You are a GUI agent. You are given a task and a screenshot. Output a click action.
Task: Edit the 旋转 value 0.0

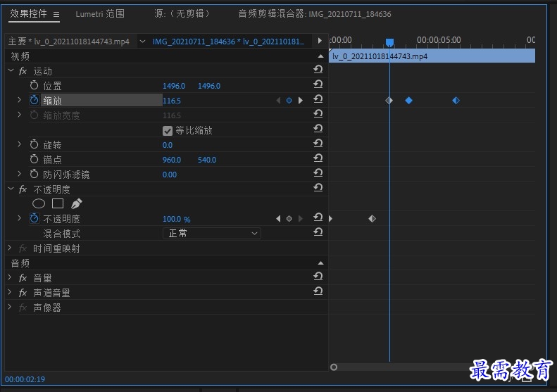coord(168,145)
